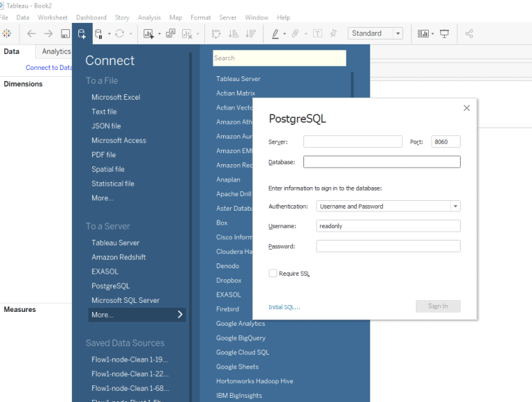Click the Tableau start page logo icon

(x=7, y=33)
